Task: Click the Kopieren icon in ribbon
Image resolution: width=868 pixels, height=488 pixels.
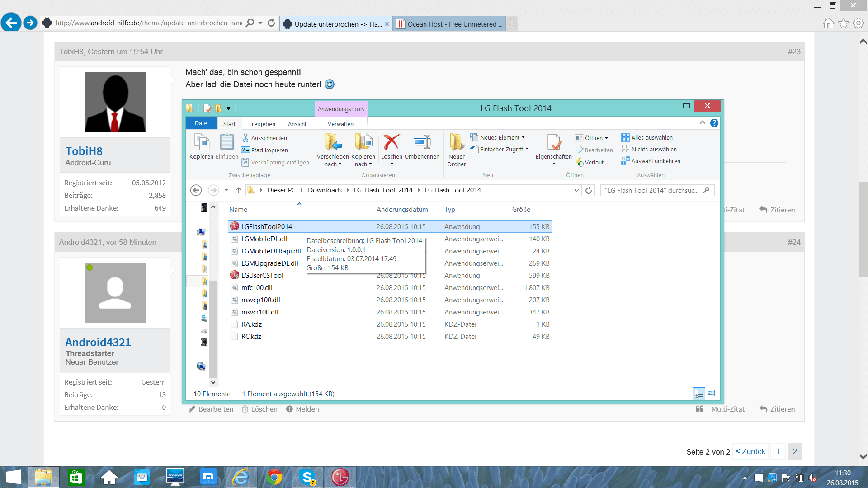Action: [201, 146]
